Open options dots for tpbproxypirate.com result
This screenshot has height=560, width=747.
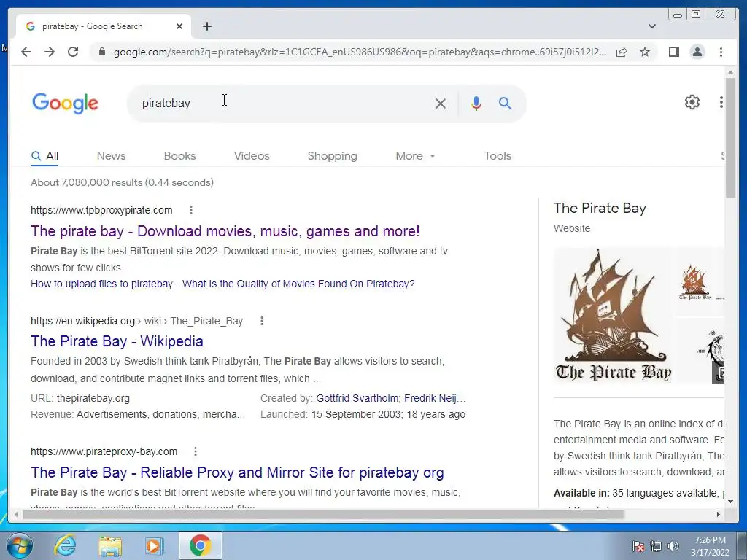click(x=191, y=210)
